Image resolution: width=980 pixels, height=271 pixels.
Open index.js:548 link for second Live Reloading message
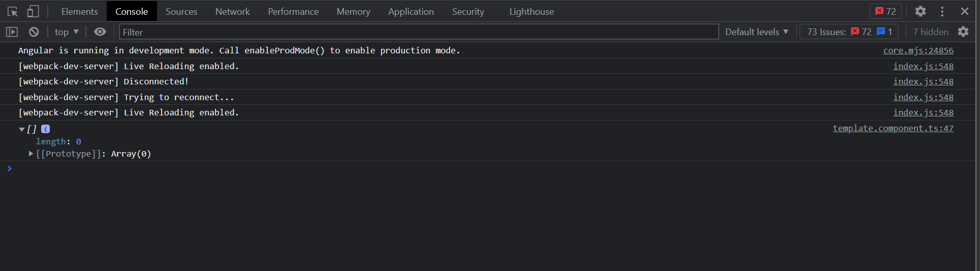[923, 112]
